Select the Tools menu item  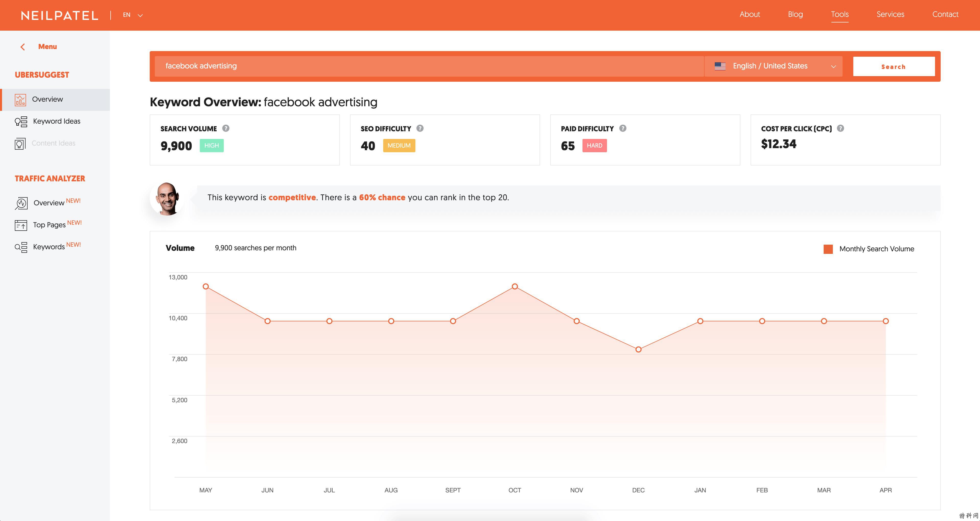pos(840,15)
